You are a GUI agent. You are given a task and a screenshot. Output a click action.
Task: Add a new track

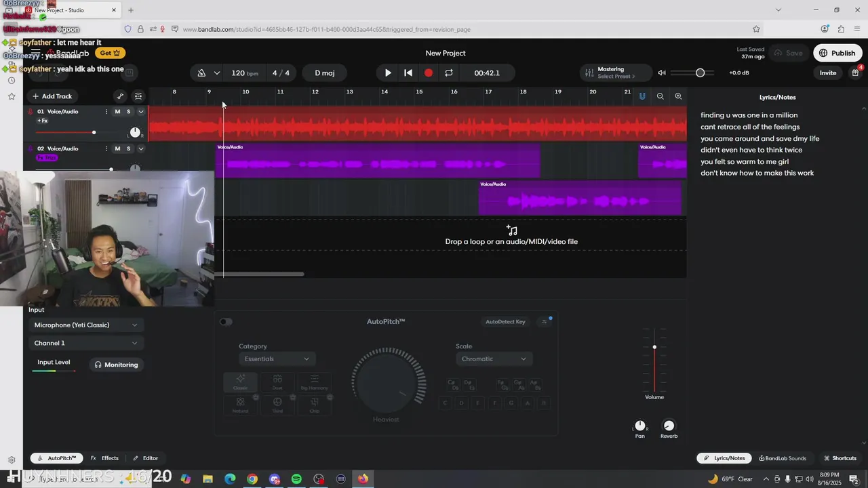tap(52, 96)
